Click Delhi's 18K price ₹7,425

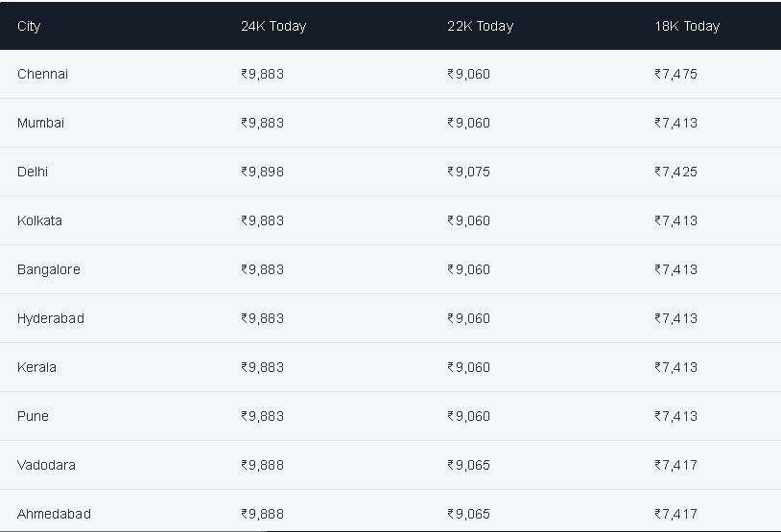(x=675, y=172)
